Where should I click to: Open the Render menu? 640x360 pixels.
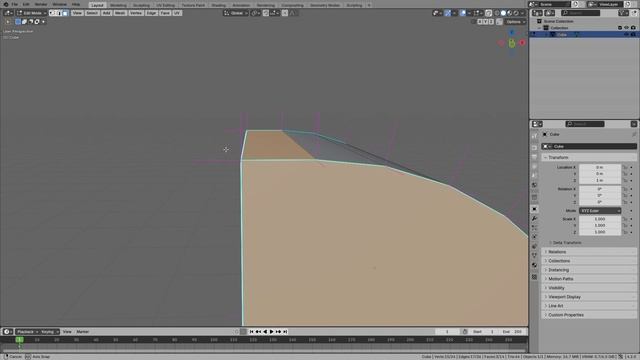[41, 4]
